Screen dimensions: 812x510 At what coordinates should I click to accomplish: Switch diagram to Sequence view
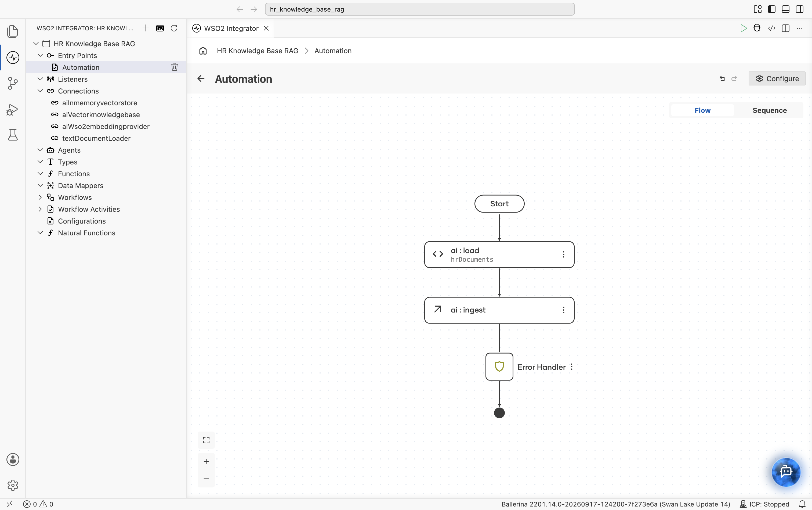click(x=770, y=110)
